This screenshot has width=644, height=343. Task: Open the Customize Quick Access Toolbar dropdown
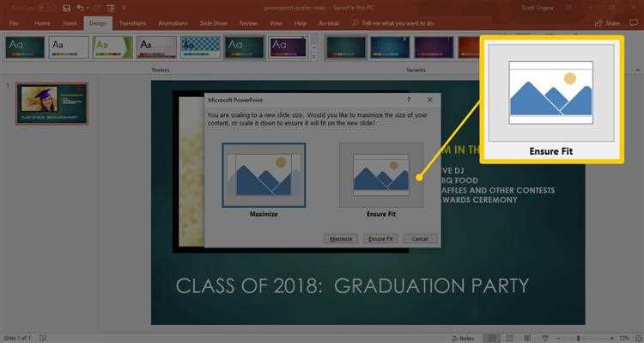click(x=124, y=9)
